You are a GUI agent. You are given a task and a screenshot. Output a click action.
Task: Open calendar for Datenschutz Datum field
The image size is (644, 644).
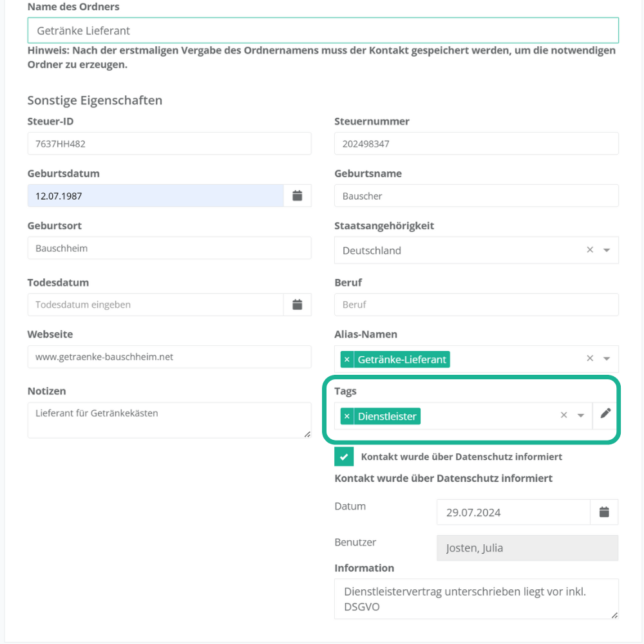tap(604, 512)
